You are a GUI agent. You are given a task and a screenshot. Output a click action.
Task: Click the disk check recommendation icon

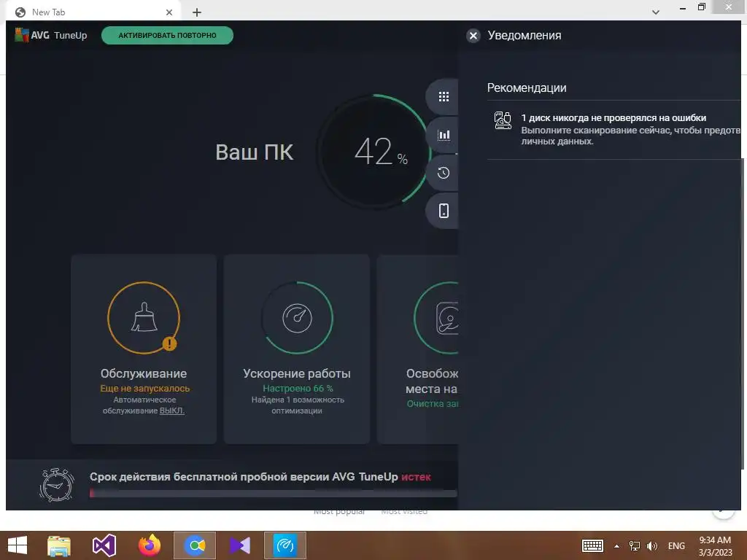pos(503,120)
